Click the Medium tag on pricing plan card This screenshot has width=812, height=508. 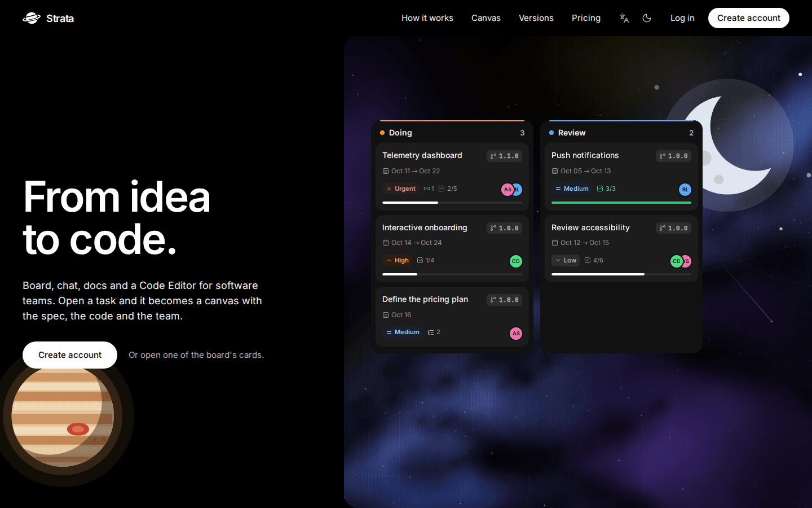click(403, 332)
